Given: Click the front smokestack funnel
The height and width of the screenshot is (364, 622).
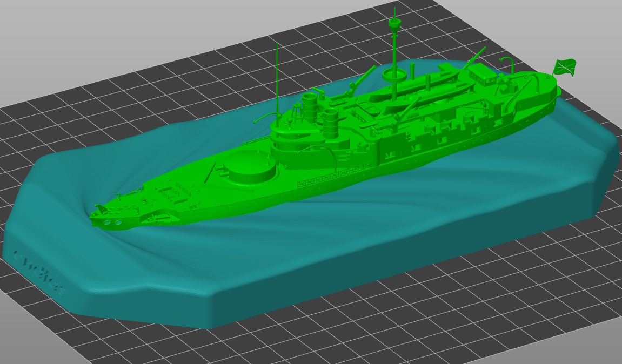Looking at the screenshot, I should coord(310,104).
